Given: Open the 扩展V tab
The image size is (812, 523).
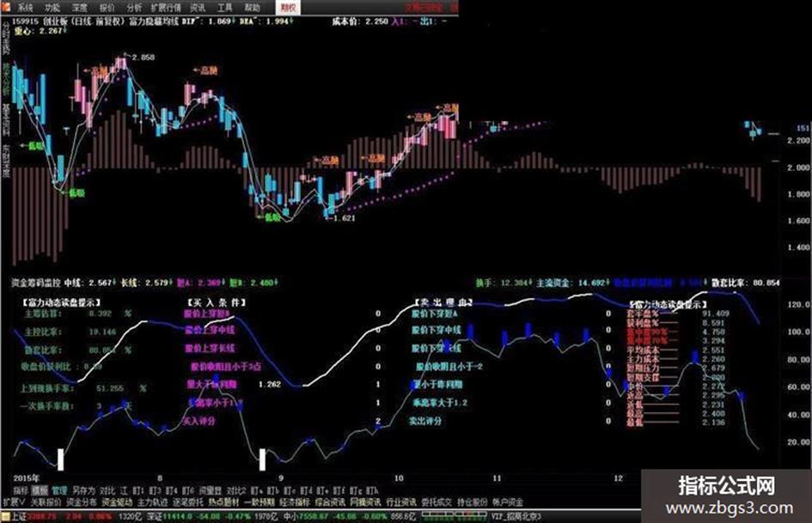Looking at the screenshot, I should tap(14, 502).
